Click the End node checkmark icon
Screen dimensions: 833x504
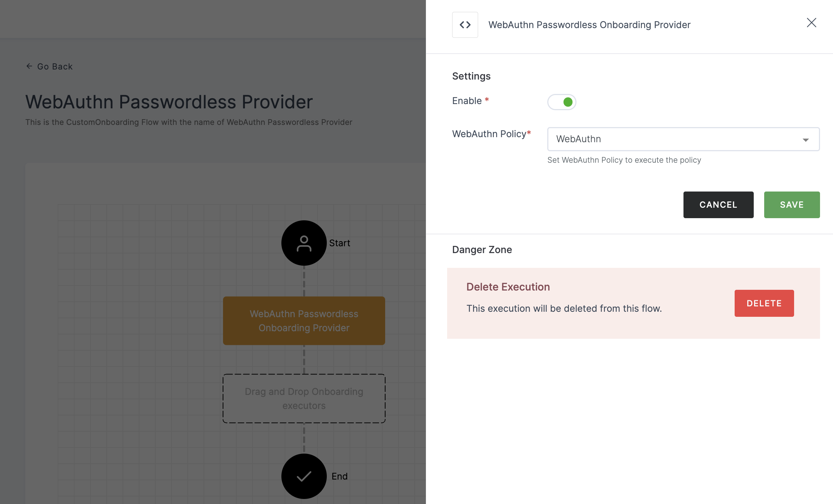(x=304, y=476)
